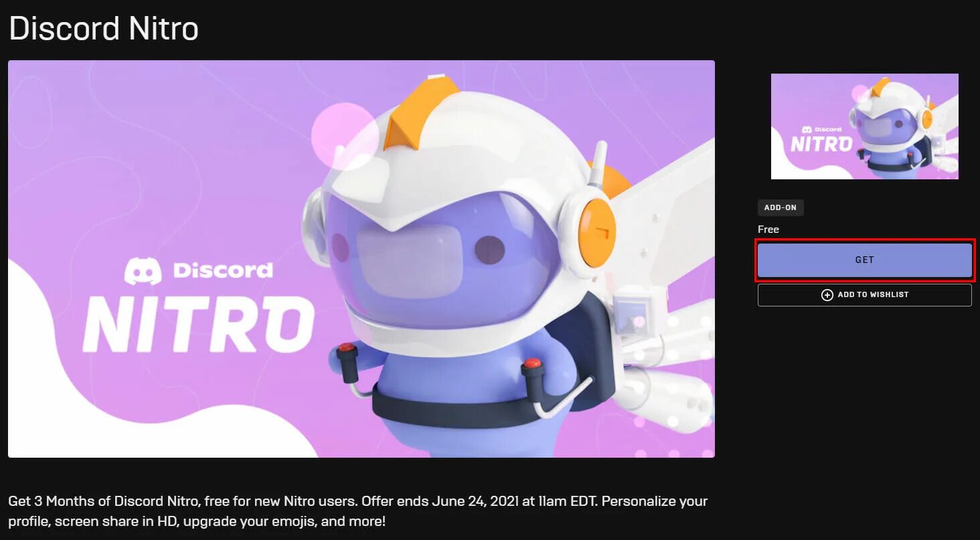This screenshot has width=980, height=540.
Task: Click the Discord wordmark text in the main banner
Action: tap(223, 270)
